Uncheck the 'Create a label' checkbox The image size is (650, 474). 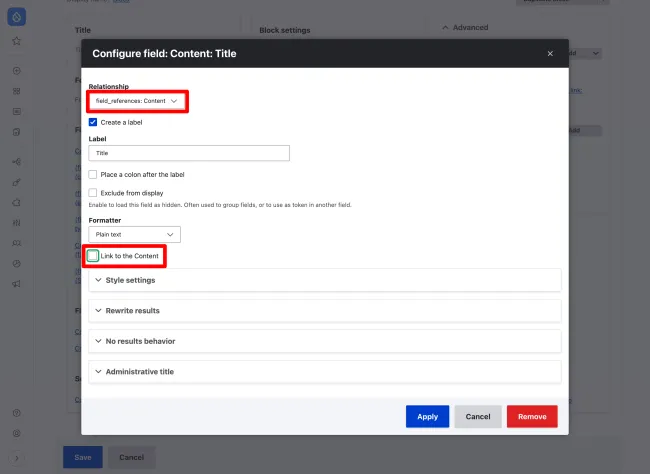pyautogui.click(x=93, y=122)
